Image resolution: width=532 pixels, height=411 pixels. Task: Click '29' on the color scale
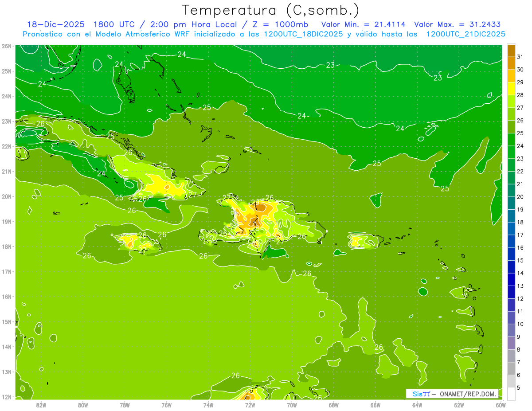(x=520, y=82)
